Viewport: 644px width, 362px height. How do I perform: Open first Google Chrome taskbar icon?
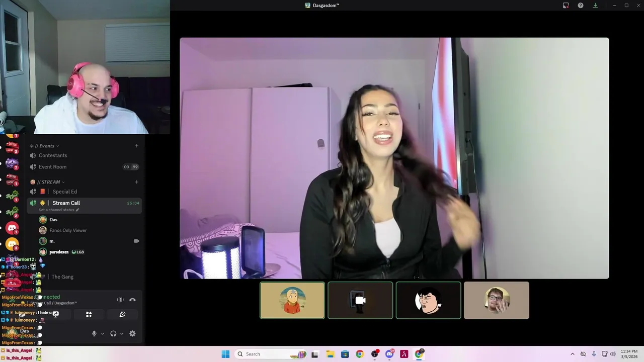coord(360,354)
